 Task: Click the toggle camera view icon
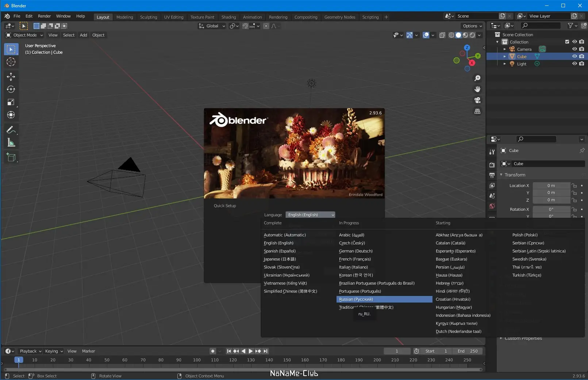point(477,100)
